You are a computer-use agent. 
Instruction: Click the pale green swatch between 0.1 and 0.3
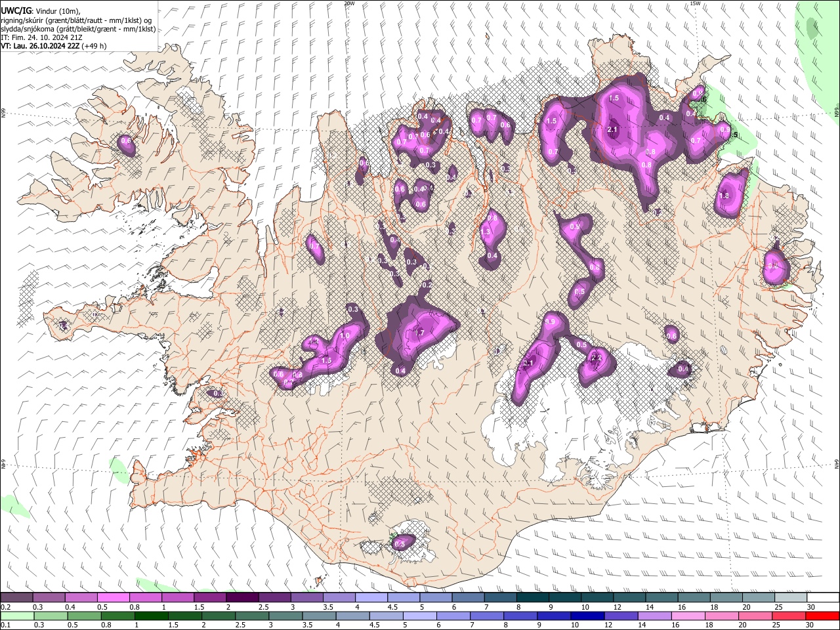pos(17,616)
